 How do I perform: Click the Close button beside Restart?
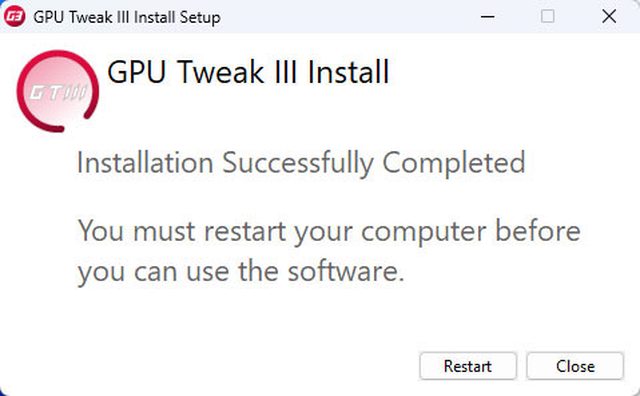click(575, 366)
